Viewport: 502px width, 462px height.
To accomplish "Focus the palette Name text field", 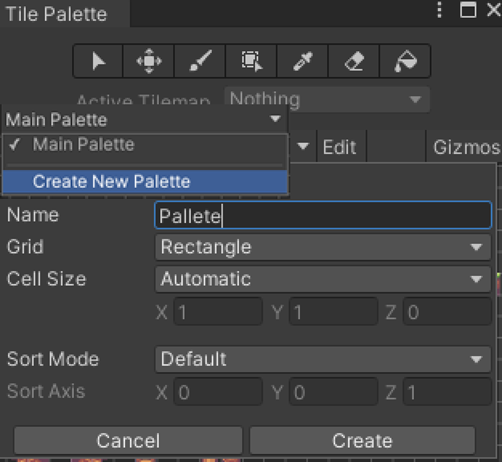I will (323, 215).
